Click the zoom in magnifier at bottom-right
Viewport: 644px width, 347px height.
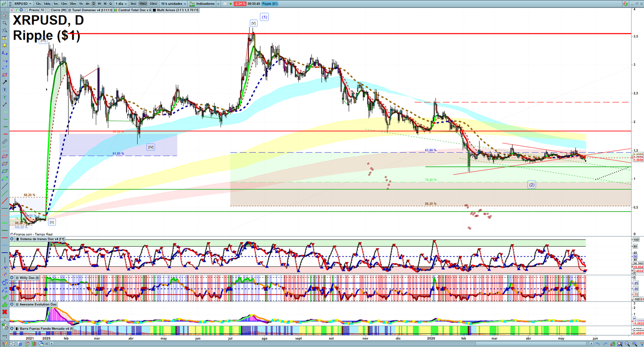click(635, 344)
